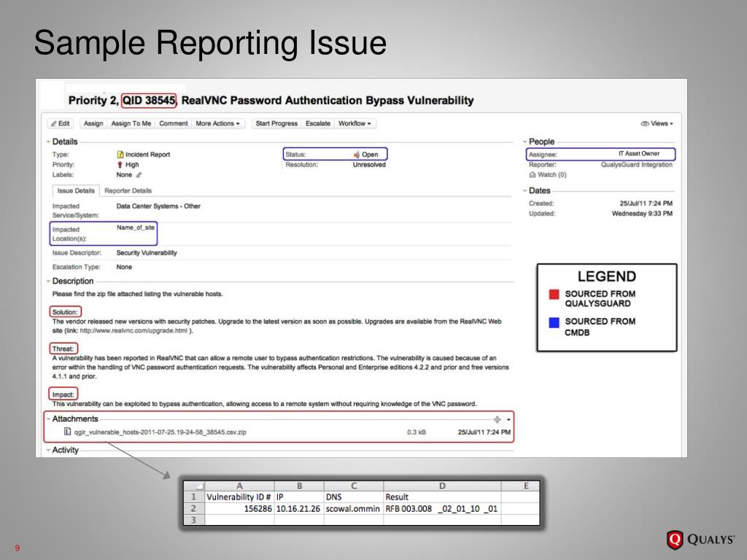
Task: Click the Security Vulnerability descriptor value
Action: tap(146, 253)
